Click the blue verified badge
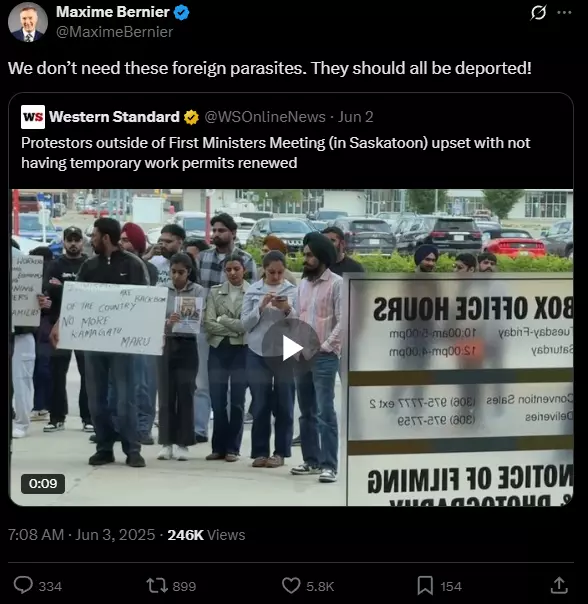Image resolution: width=588 pixels, height=604 pixels. [x=181, y=13]
